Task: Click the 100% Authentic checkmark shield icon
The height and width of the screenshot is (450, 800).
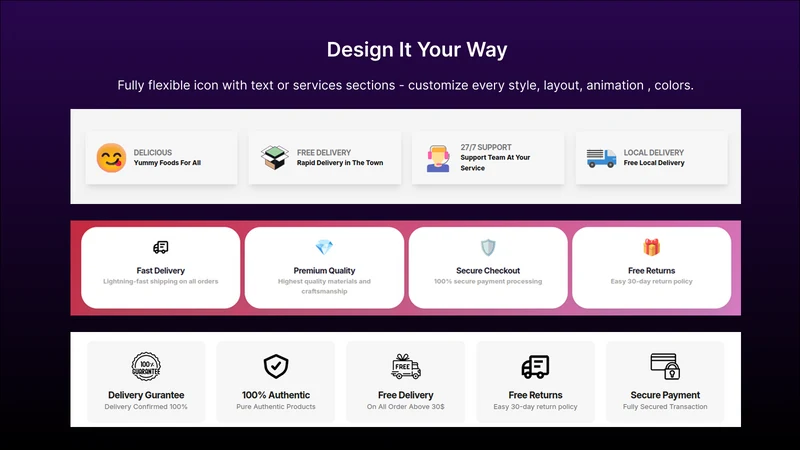Action: pyautogui.click(x=276, y=366)
